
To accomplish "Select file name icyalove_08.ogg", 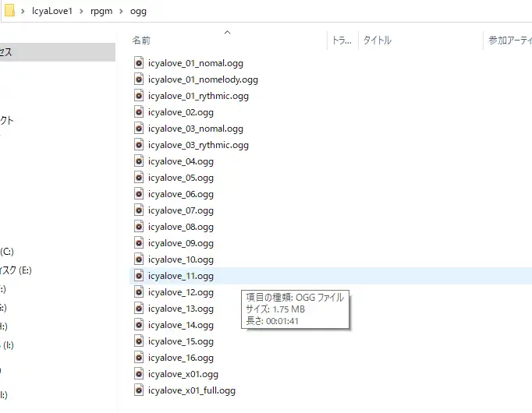I will click(180, 227).
